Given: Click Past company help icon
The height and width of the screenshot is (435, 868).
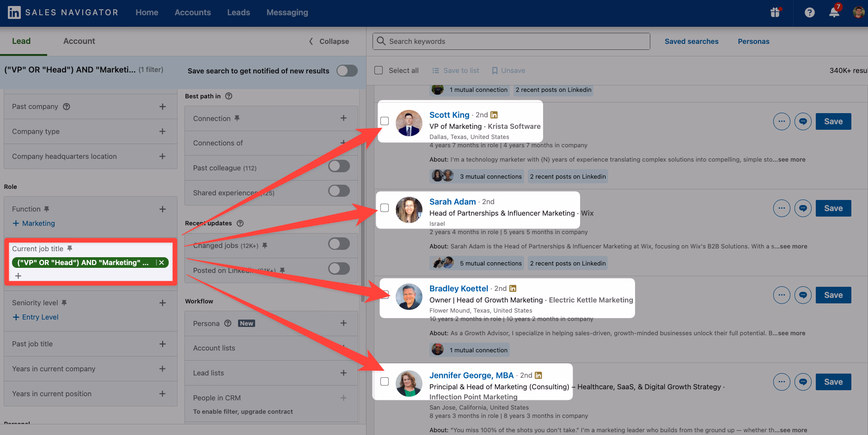Looking at the screenshot, I should 67,107.
